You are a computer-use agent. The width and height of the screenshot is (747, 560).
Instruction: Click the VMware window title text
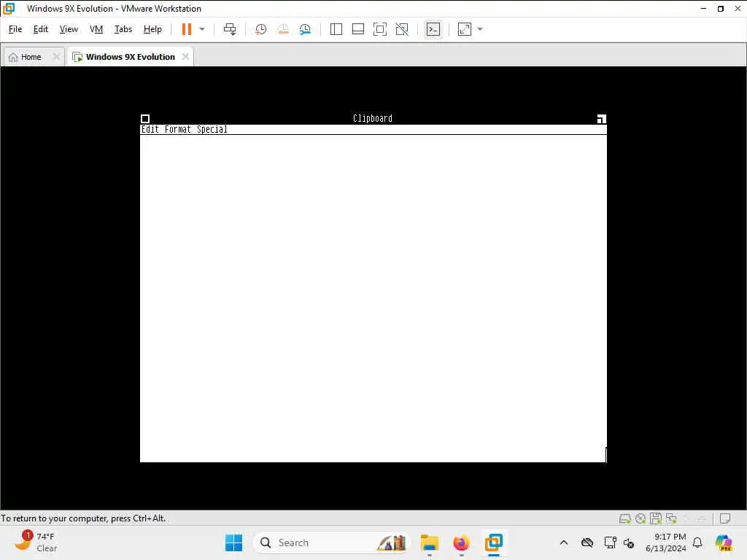(x=114, y=9)
